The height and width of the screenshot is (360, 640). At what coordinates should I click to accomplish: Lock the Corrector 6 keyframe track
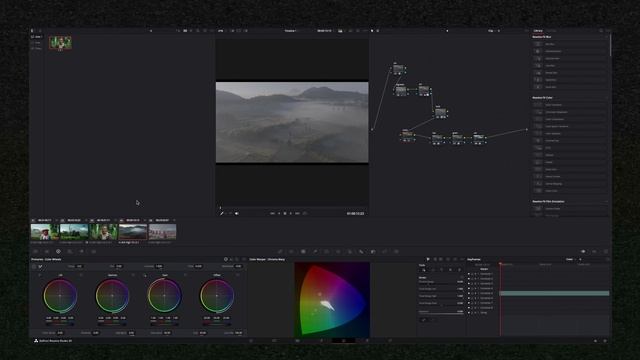click(x=472, y=298)
